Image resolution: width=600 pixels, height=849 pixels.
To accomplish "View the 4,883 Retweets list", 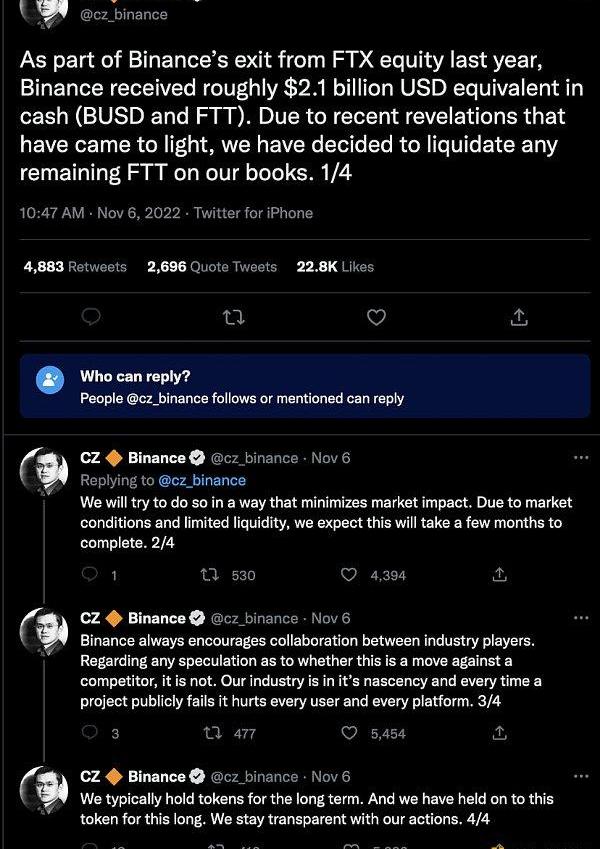I will click(75, 267).
